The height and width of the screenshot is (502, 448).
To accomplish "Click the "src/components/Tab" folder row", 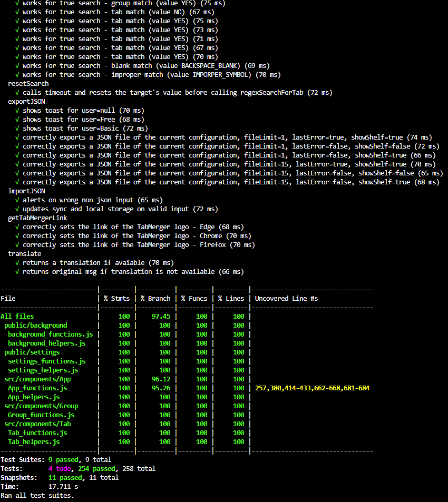I will tap(37, 424).
